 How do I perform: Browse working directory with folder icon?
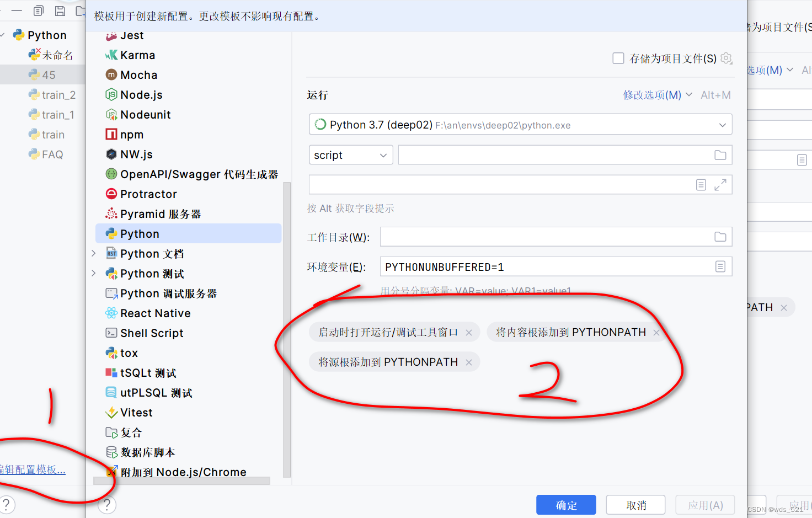click(x=720, y=237)
